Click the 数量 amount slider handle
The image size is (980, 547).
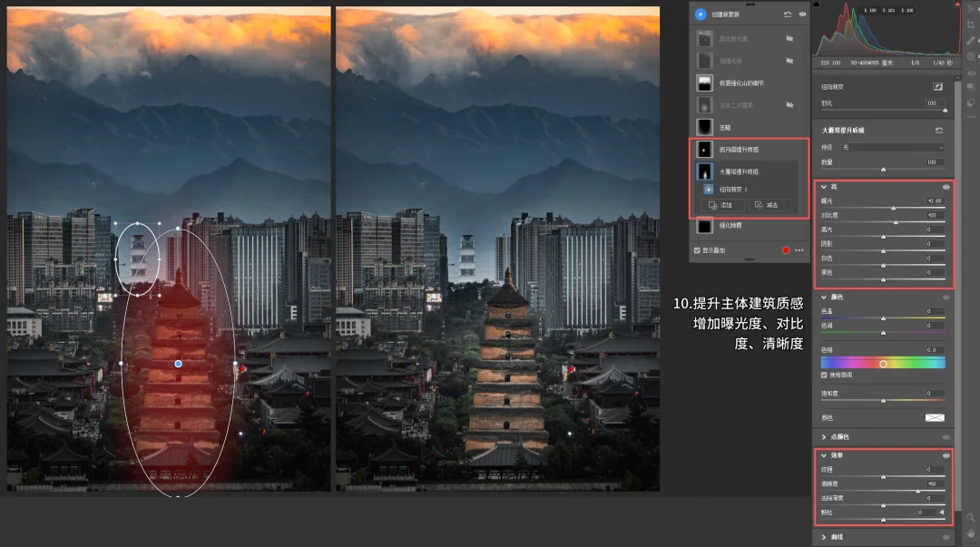click(883, 170)
